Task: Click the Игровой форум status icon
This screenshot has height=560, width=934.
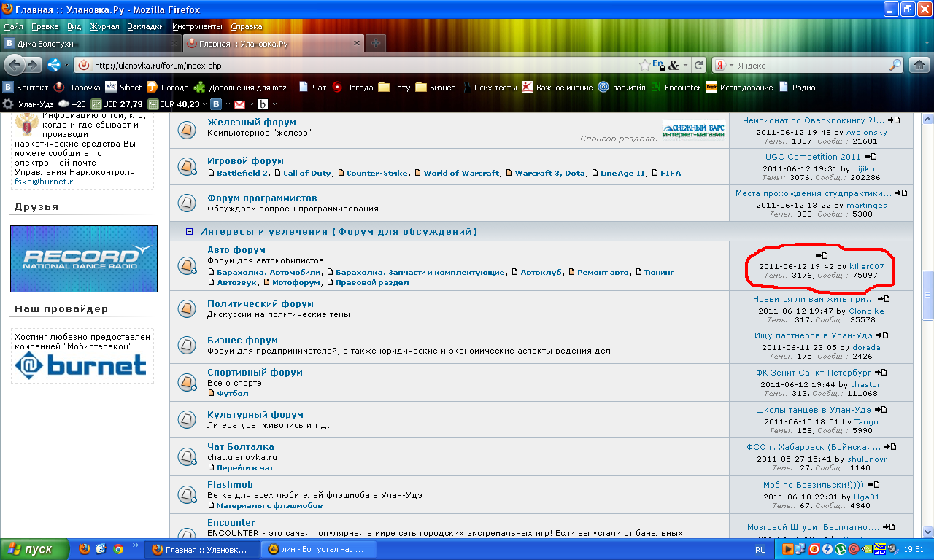Action: click(x=187, y=167)
